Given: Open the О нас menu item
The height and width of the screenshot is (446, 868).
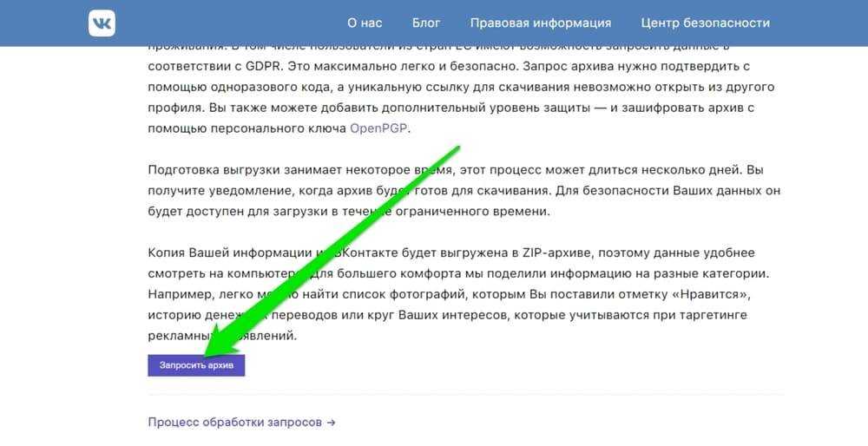Looking at the screenshot, I should (x=365, y=23).
